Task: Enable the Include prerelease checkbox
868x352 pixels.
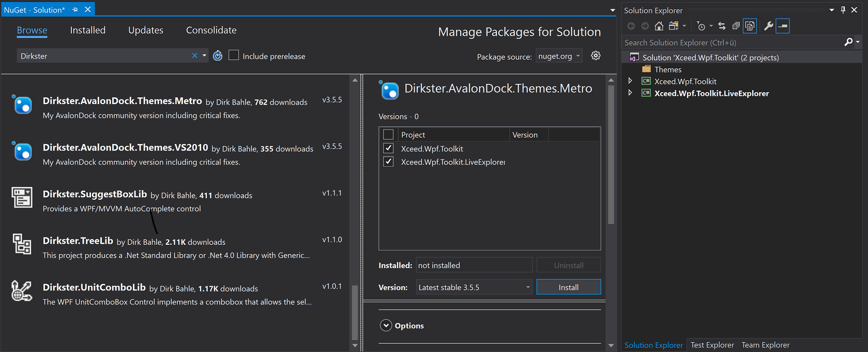Action: pos(234,55)
